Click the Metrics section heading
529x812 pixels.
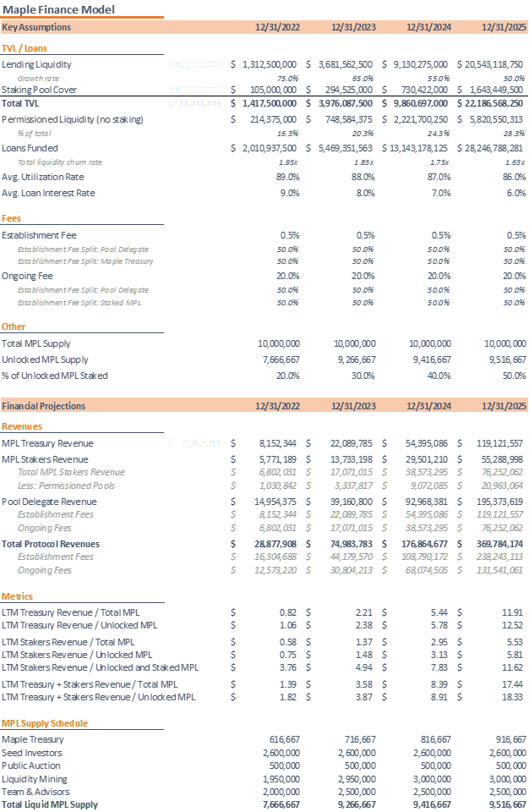pos(17,596)
